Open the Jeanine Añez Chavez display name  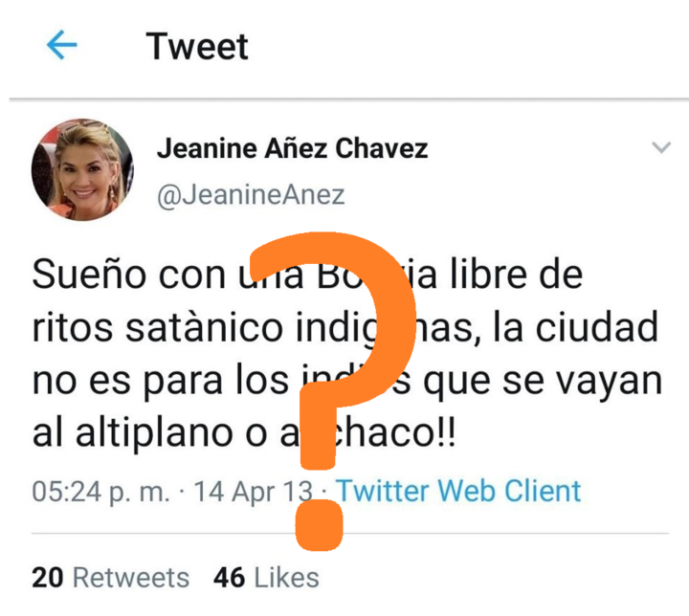click(x=292, y=148)
